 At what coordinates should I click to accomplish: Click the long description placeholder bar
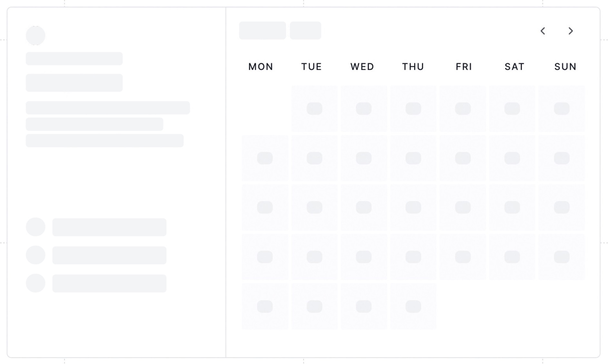108,107
